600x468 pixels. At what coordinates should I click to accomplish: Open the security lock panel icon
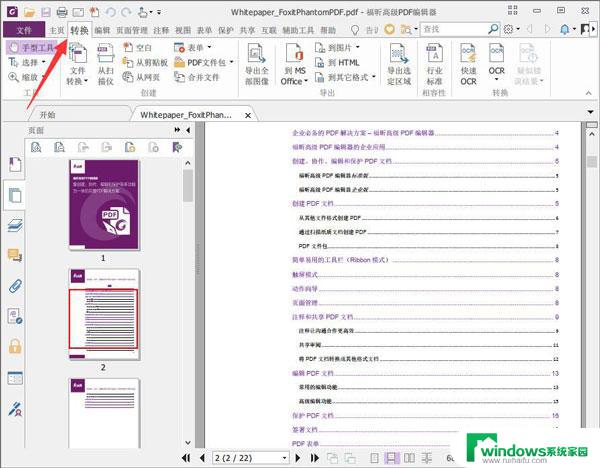click(15, 346)
